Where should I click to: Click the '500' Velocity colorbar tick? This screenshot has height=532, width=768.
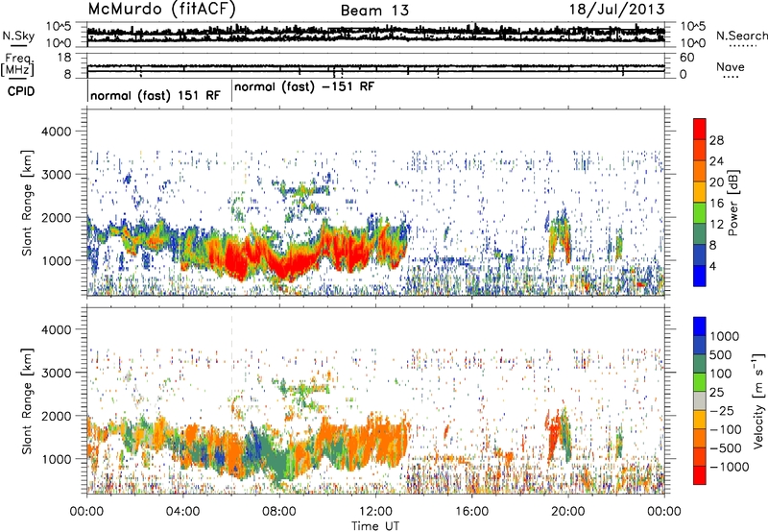coord(721,355)
